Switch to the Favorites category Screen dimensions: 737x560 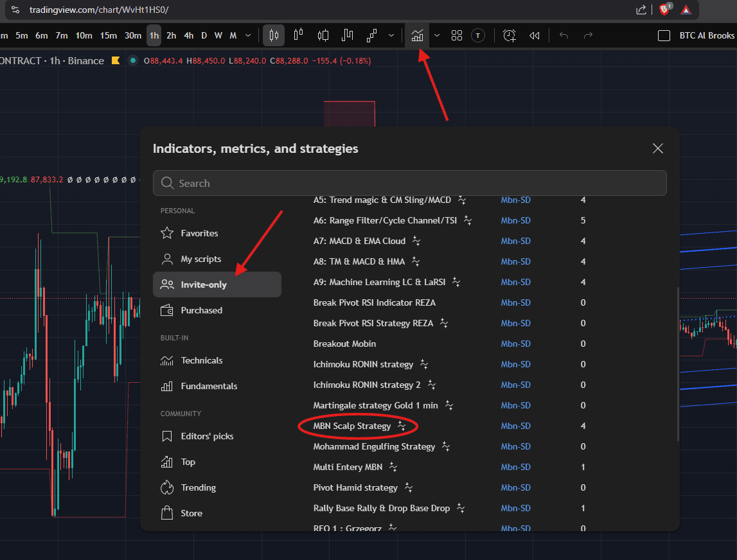(x=199, y=233)
